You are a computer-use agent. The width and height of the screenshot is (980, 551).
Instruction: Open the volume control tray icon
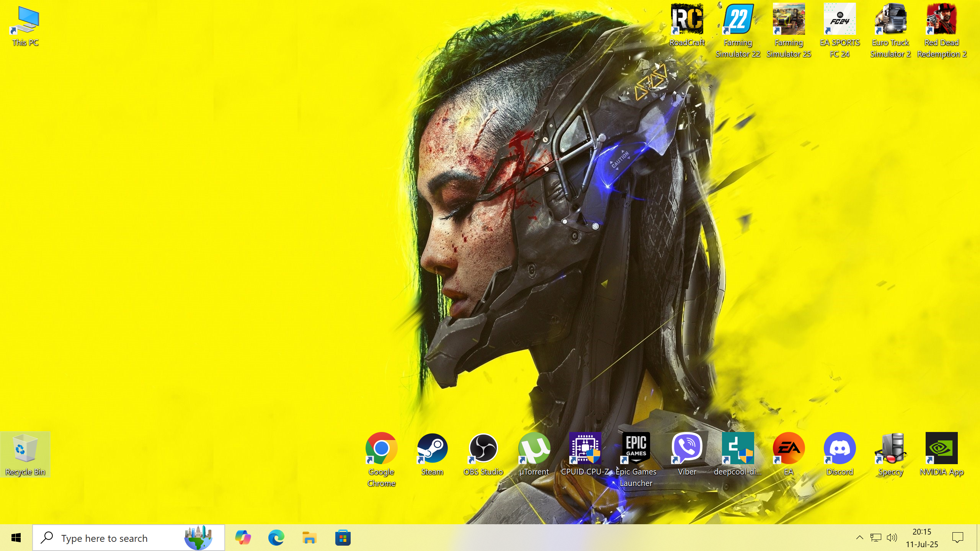(892, 538)
